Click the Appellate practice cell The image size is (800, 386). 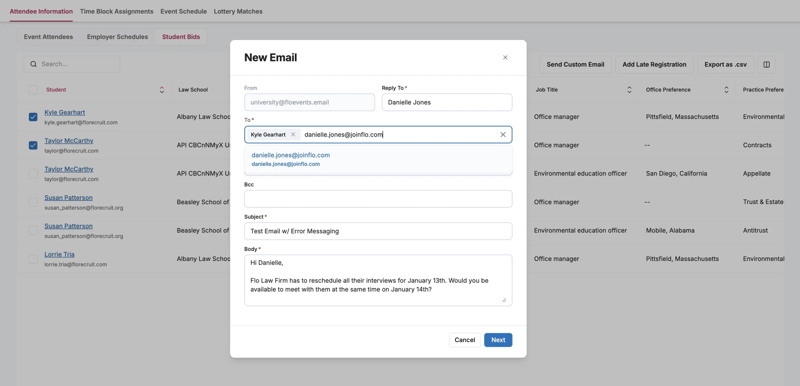pyautogui.click(x=757, y=173)
